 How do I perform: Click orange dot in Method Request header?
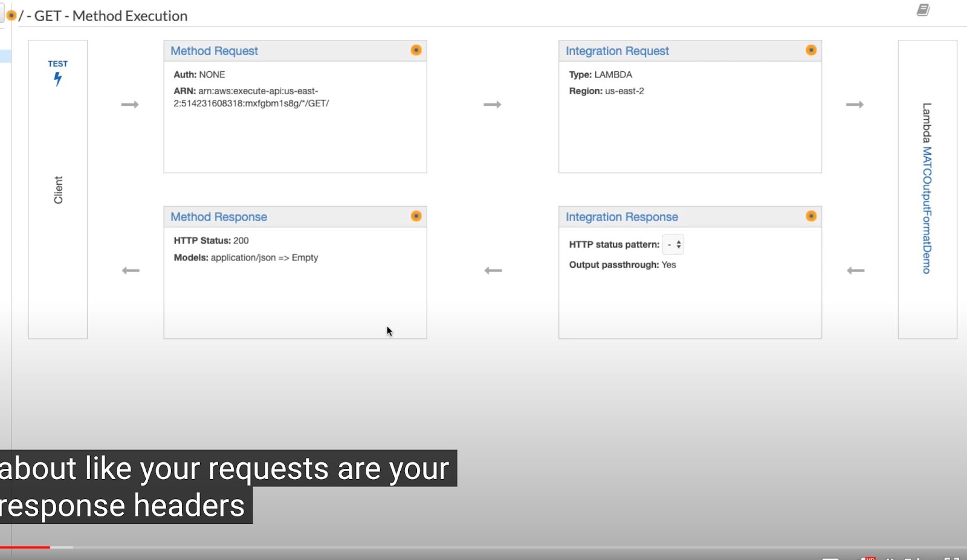(416, 50)
